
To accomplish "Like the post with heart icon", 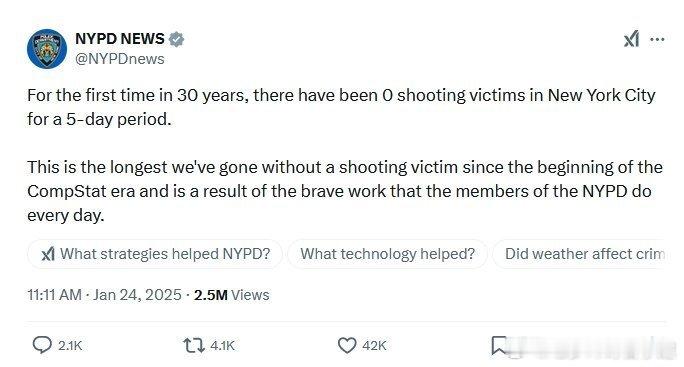I will 347,346.
